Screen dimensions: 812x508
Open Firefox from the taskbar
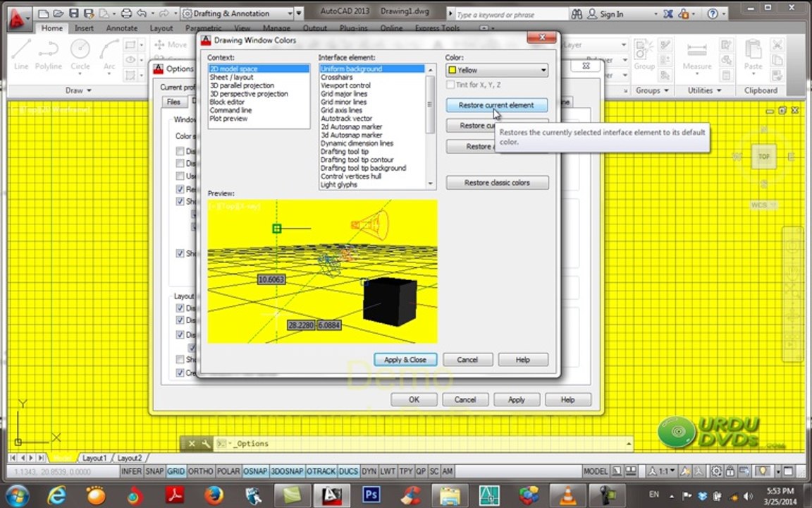[x=214, y=495]
